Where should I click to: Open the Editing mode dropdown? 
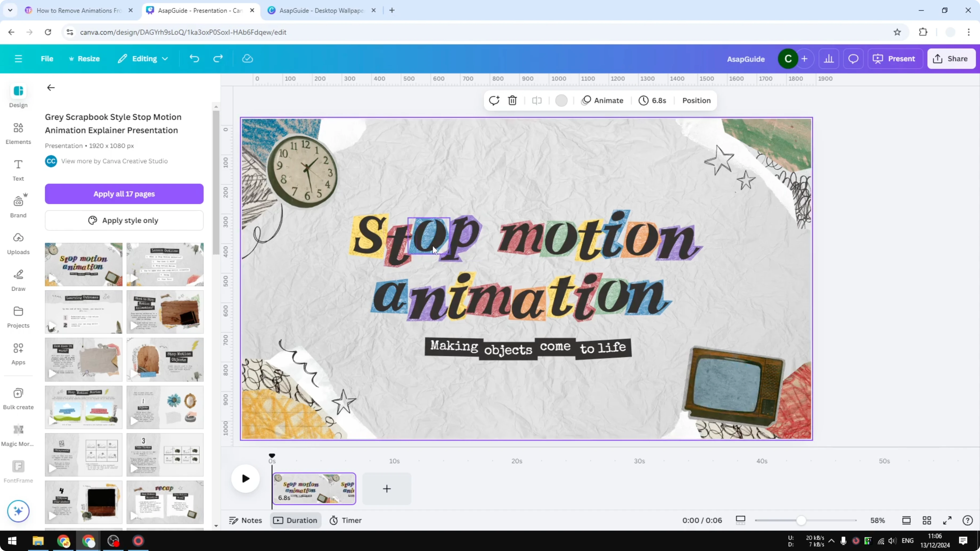point(143,59)
